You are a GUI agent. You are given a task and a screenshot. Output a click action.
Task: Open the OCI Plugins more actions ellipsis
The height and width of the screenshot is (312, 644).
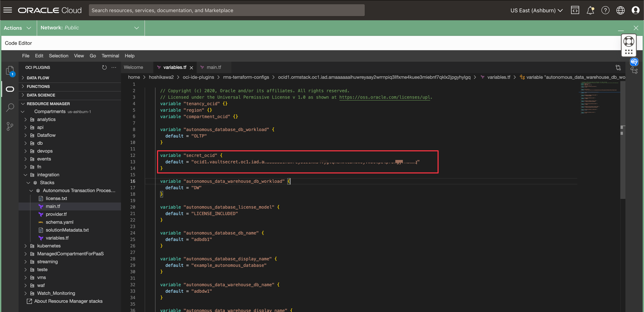114,67
